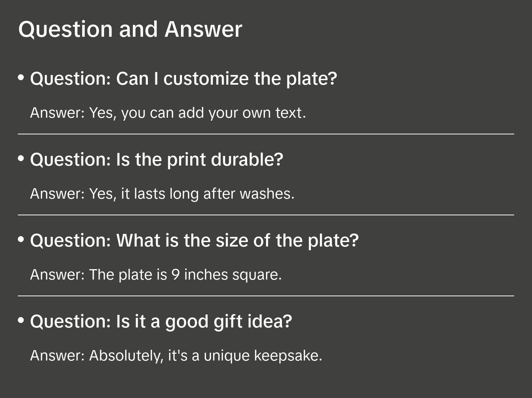Click the 'Question and Answer' heading
The width and height of the screenshot is (532, 398).
pyautogui.click(x=130, y=29)
